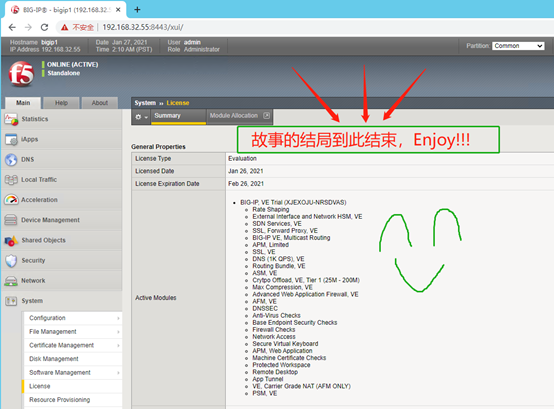Click the ONLINE (ACTIVE) status text

[72, 65]
